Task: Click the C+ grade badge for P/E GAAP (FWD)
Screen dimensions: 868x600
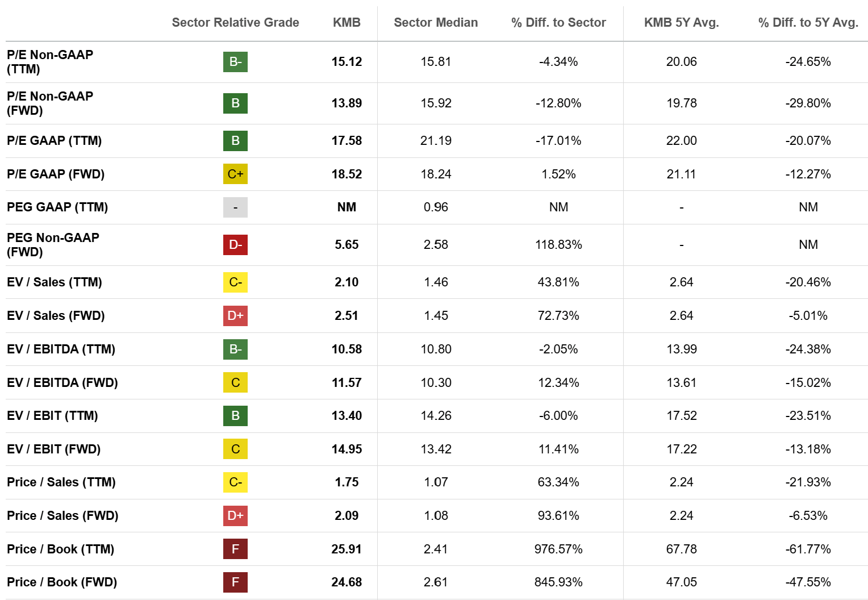Action: pos(235,174)
